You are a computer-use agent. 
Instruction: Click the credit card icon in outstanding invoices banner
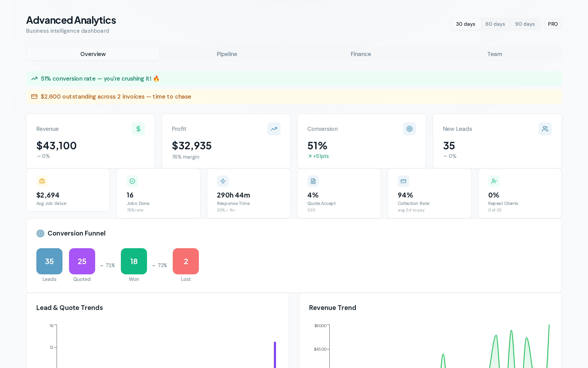point(34,97)
